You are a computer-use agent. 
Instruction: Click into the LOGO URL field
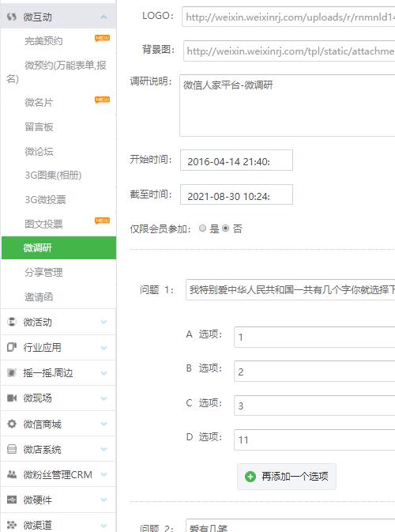(288, 17)
